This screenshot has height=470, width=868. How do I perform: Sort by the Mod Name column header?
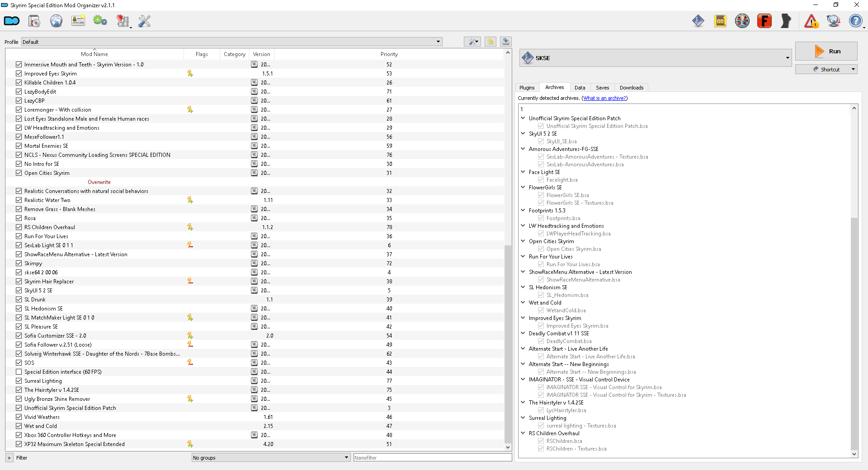pos(94,54)
